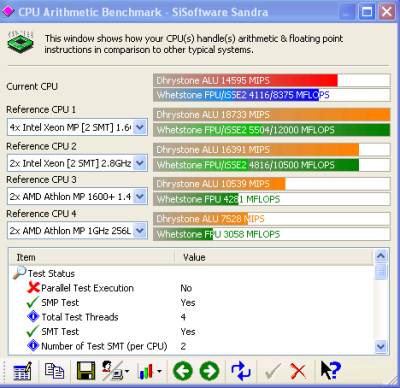Click the red X icon beside Parallel Test Execution

(x=33, y=287)
